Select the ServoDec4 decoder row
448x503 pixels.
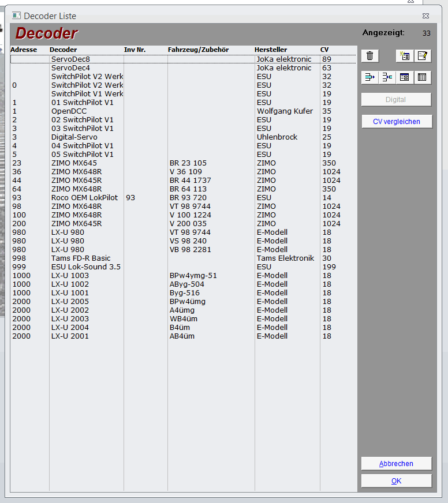click(x=184, y=68)
